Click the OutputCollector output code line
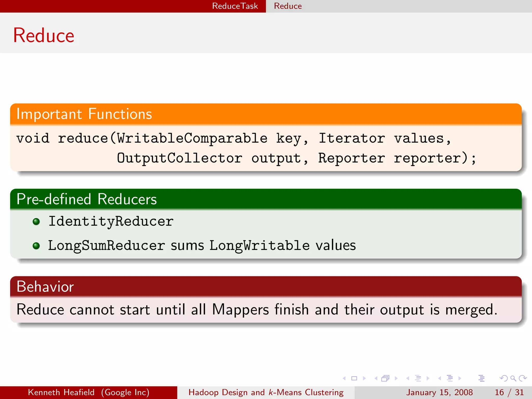 (x=296, y=158)
